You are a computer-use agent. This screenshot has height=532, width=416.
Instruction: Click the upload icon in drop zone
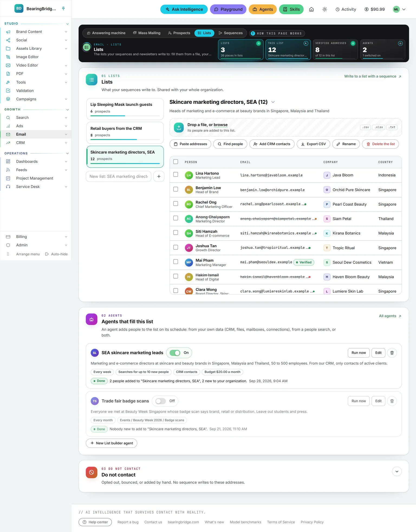(179, 127)
